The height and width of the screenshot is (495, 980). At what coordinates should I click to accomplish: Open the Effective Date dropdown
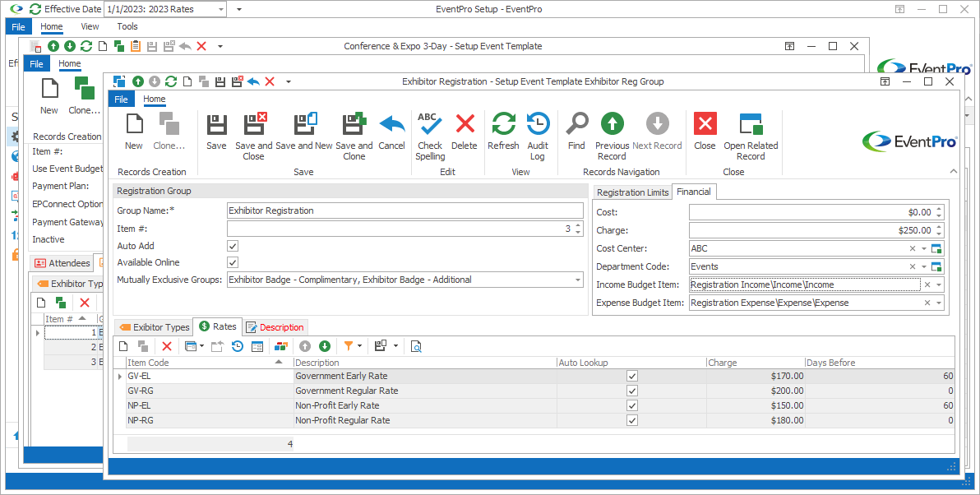pos(221,9)
